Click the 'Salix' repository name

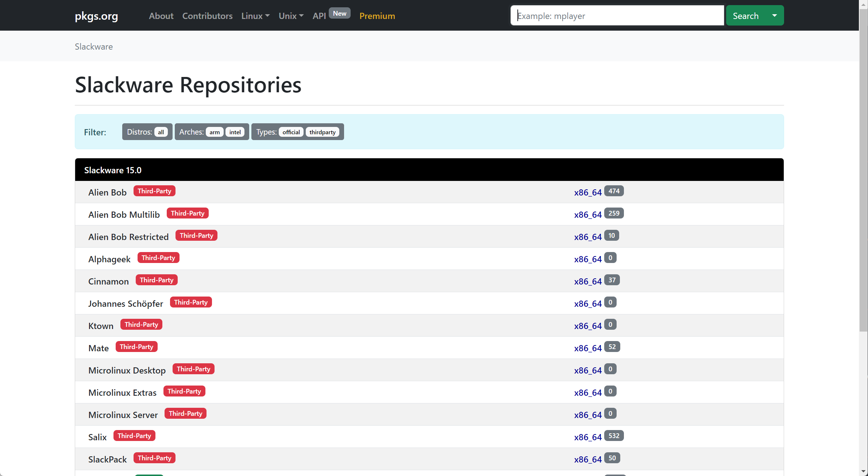(97, 437)
